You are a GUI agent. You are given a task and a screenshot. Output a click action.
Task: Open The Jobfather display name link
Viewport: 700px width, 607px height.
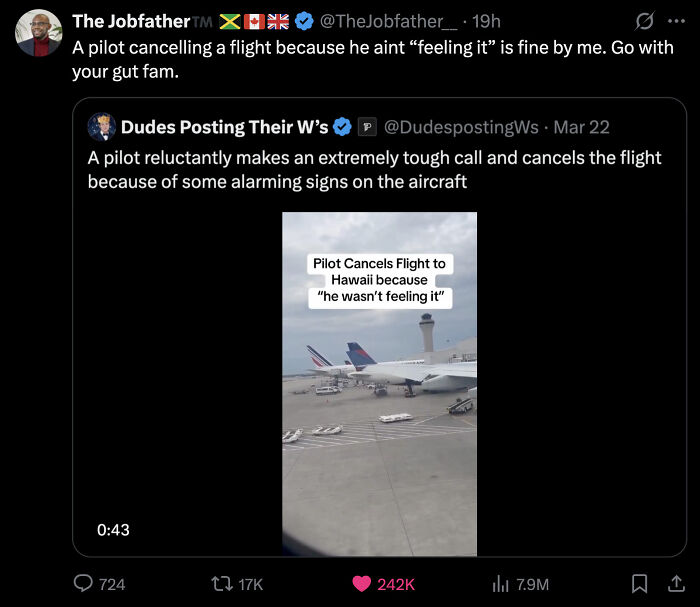[130, 22]
